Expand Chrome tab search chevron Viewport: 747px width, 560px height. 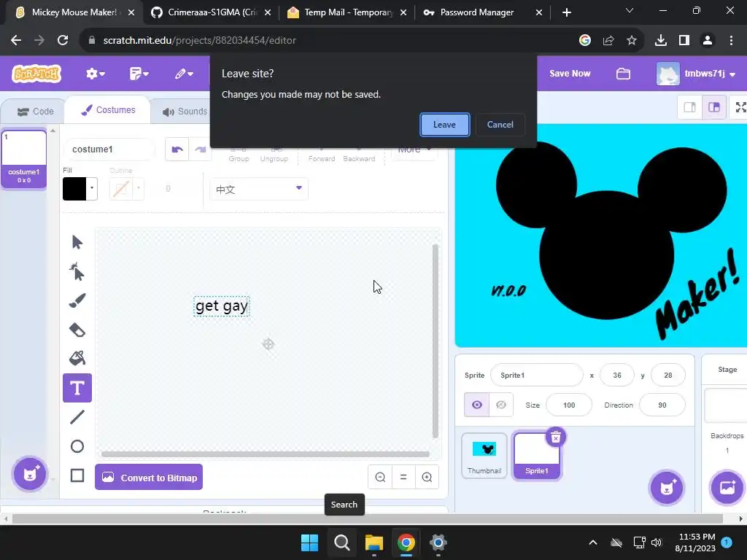(x=630, y=10)
